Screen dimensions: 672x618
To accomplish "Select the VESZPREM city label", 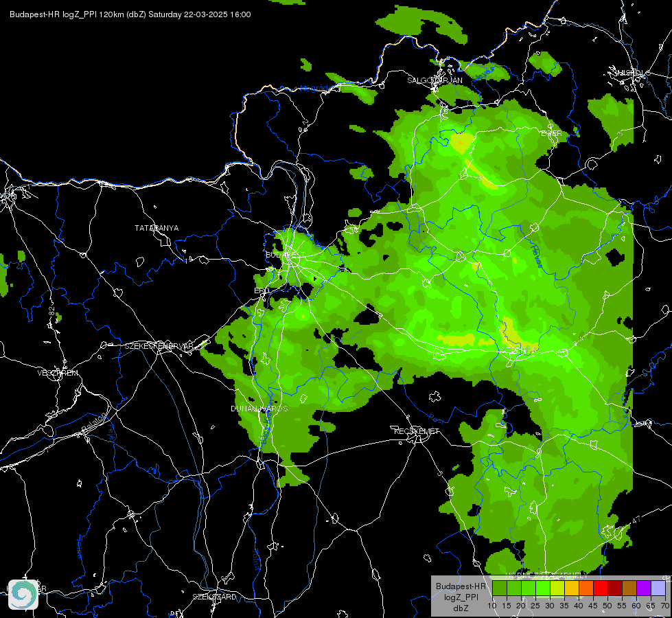I will (58, 373).
